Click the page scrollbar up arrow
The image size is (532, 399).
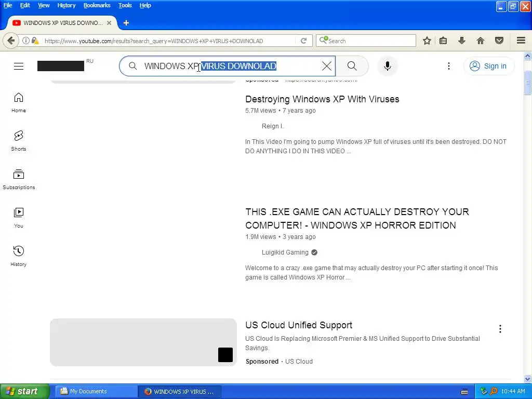(x=528, y=56)
